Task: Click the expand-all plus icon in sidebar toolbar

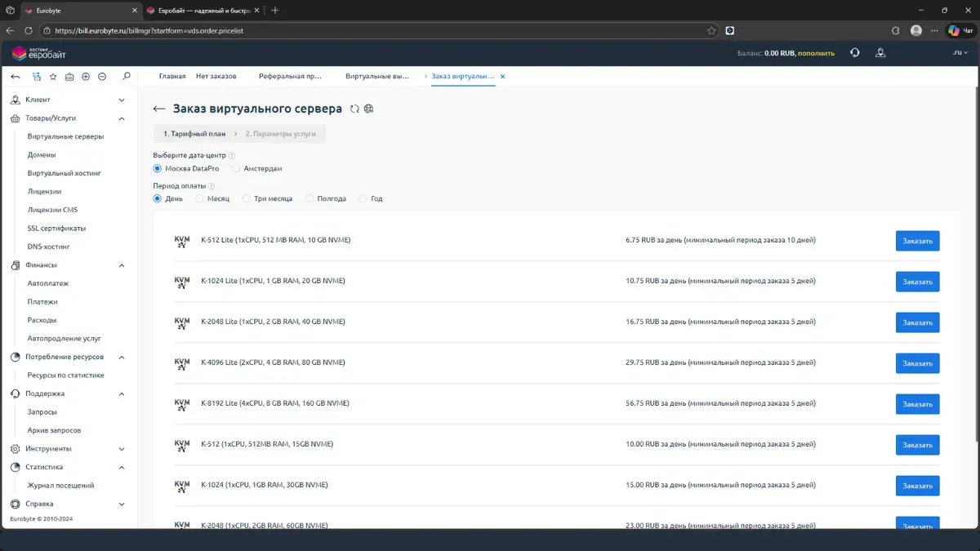Action: [x=86, y=77]
